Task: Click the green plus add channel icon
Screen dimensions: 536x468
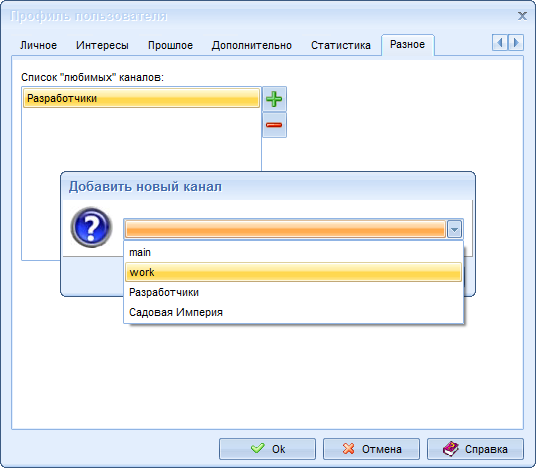Action: (x=274, y=99)
